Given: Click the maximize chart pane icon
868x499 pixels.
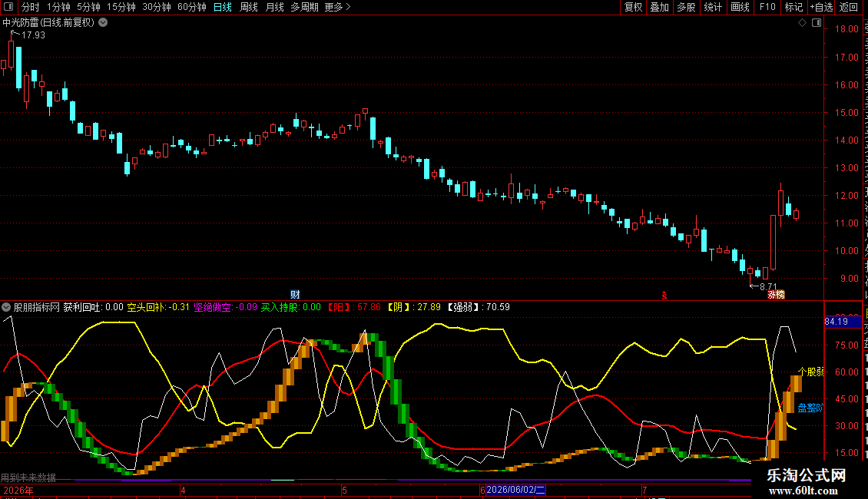Looking at the screenshot, I should (817, 23).
